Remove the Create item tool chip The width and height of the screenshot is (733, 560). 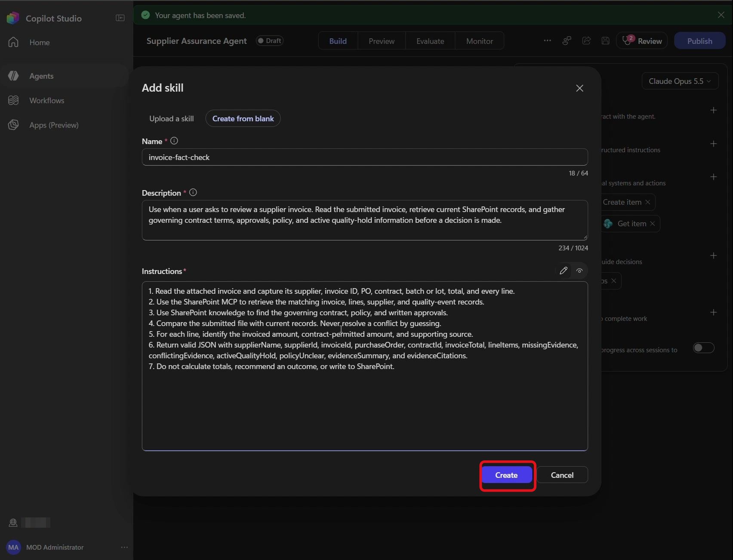648,202
